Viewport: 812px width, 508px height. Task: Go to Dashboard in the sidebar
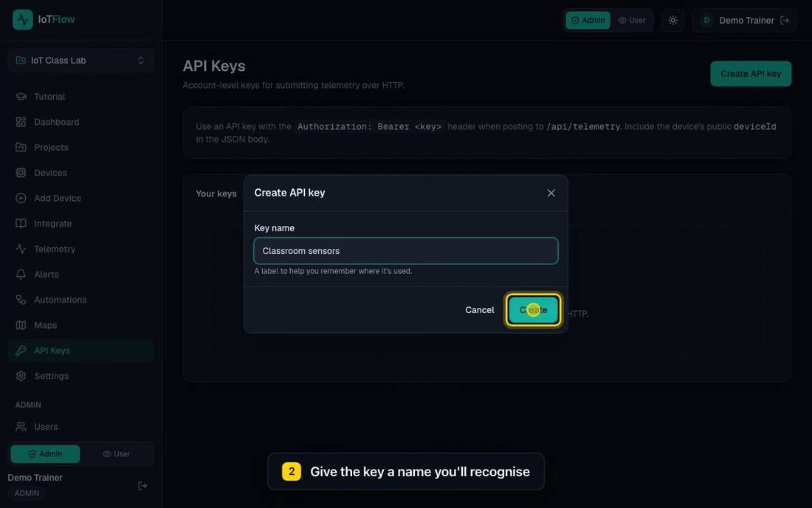point(80,122)
